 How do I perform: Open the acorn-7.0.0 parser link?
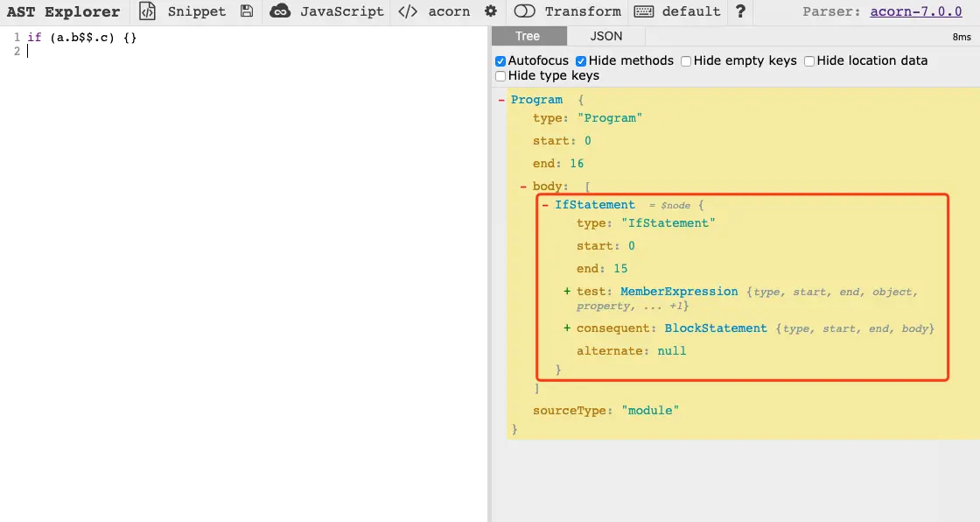pyautogui.click(x=915, y=11)
